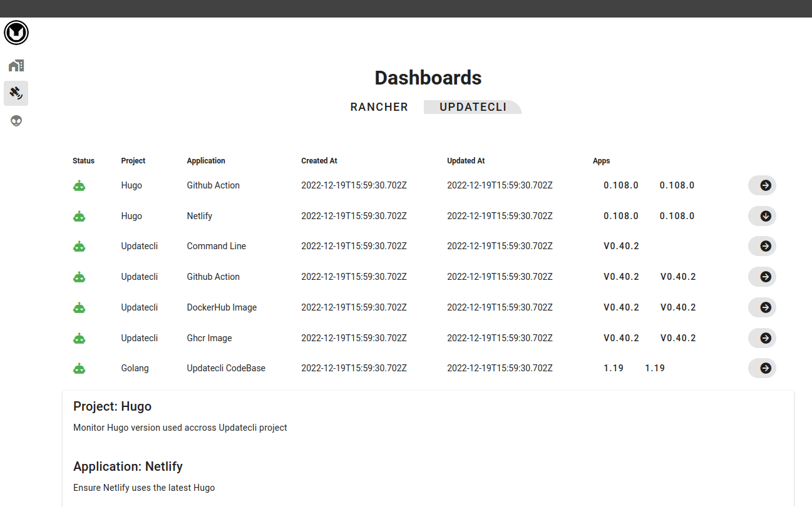Expand the Golang Updatecli CodeBase row
Image resolution: width=812 pixels, height=509 pixels.
762,368
